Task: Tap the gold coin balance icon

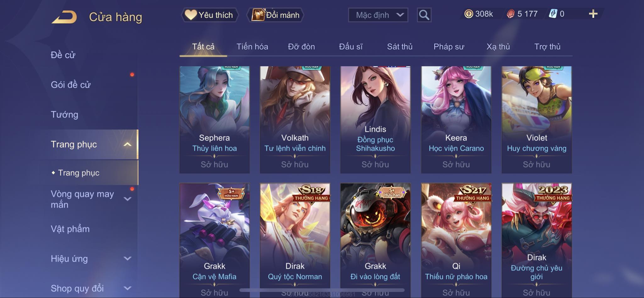Action: tap(469, 14)
